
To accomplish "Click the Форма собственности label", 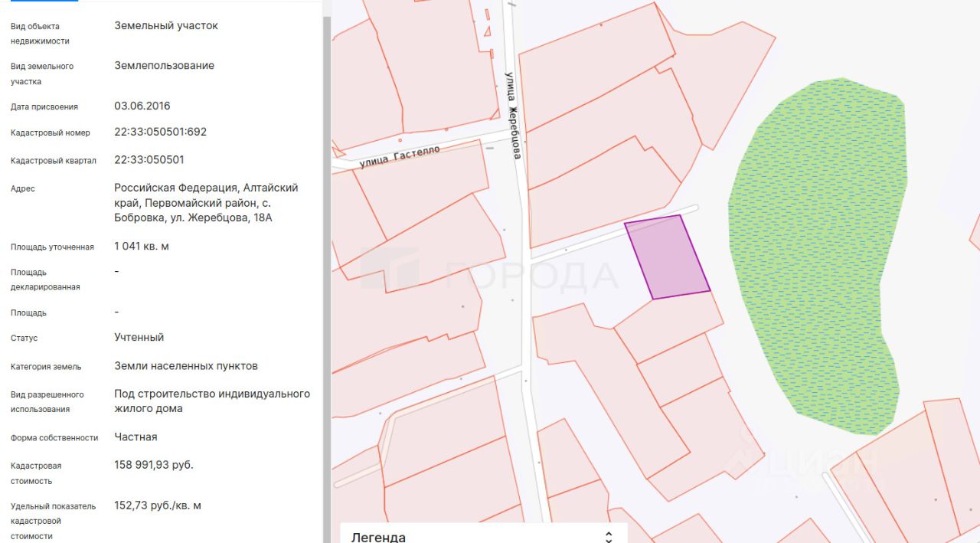I will click(54, 438).
